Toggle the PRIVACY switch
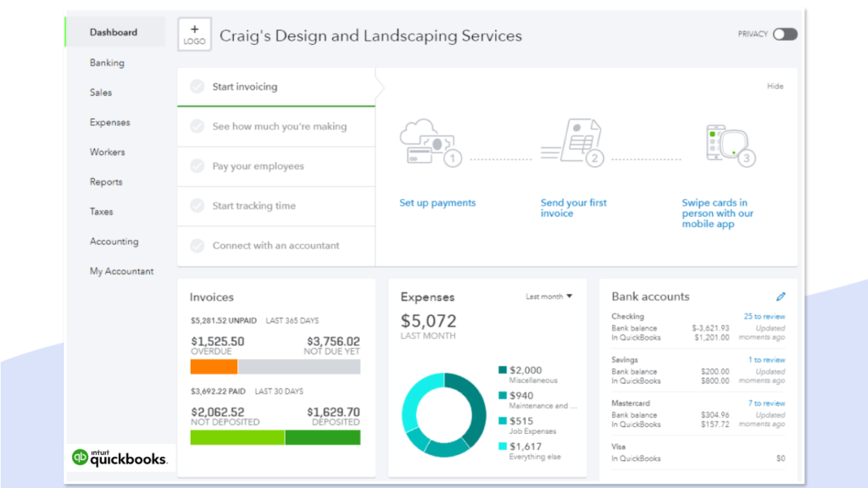This screenshot has height=488, width=868. click(785, 34)
